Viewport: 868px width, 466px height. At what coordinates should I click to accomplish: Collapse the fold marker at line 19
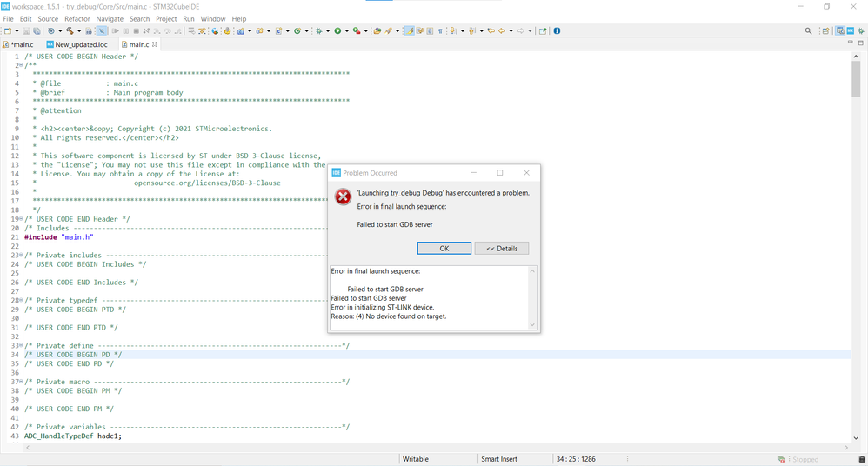pyautogui.click(x=22, y=219)
